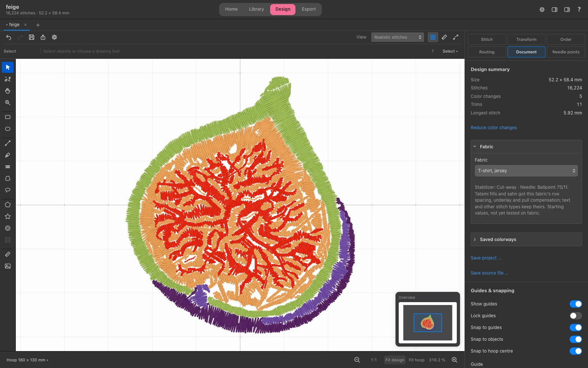Switch to the Export tab

309,9
